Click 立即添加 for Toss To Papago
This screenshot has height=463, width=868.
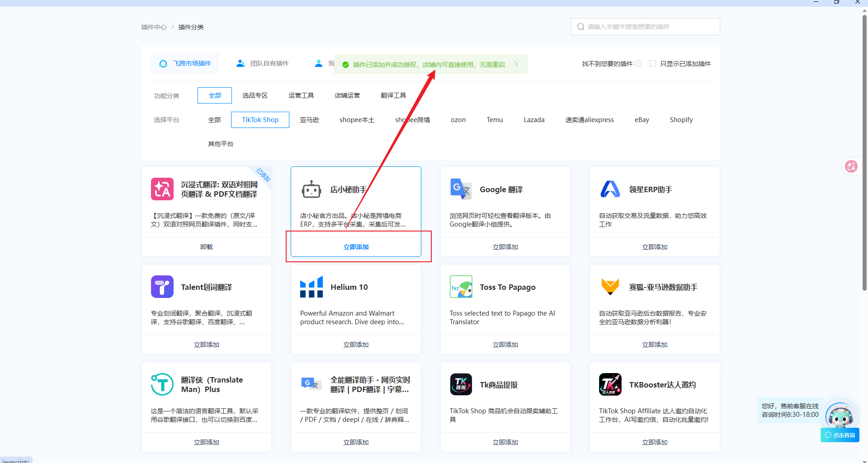pos(505,345)
